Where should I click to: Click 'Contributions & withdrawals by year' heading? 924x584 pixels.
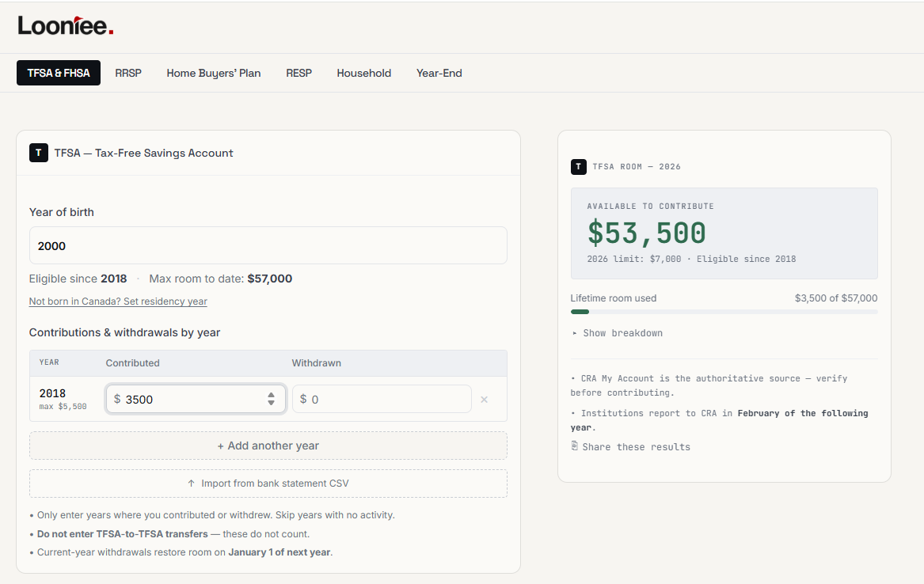click(x=124, y=332)
